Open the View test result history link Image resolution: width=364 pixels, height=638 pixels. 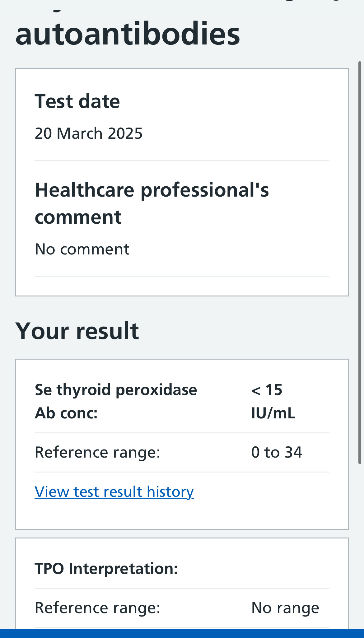tap(114, 492)
